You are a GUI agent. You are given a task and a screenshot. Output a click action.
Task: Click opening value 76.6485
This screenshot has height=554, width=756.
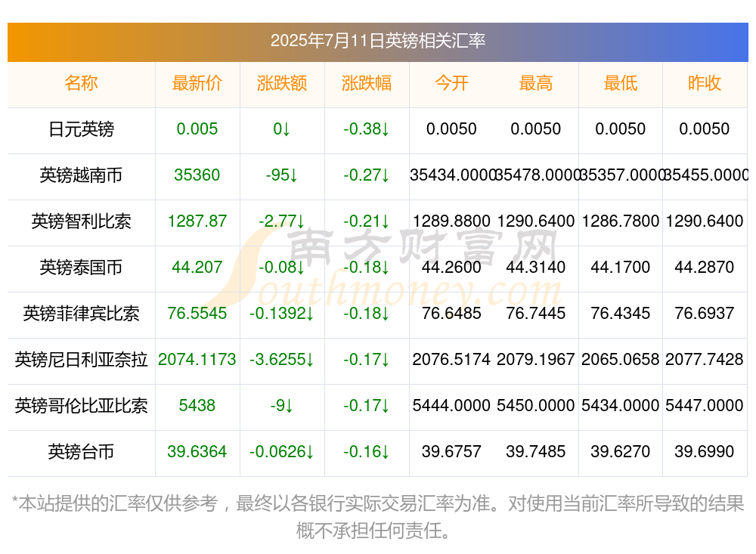pyautogui.click(x=451, y=314)
